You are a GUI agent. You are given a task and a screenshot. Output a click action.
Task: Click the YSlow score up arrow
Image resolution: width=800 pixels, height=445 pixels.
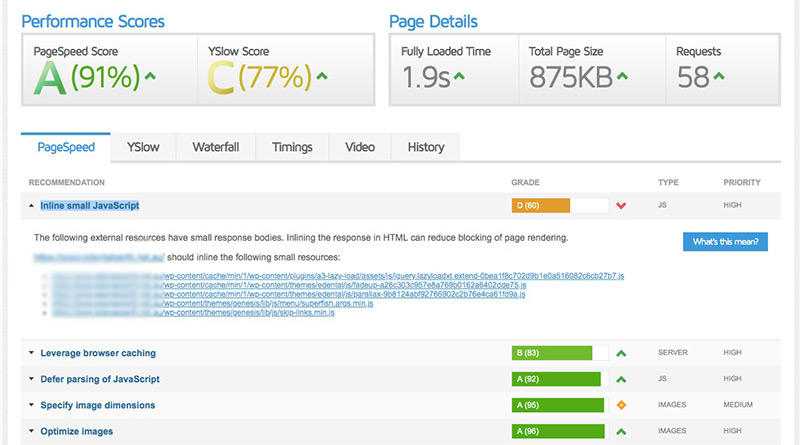click(x=321, y=77)
